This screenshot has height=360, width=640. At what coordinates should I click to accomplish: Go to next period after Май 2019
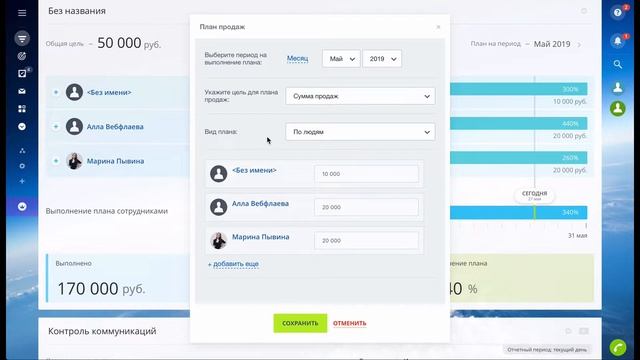(x=579, y=44)
